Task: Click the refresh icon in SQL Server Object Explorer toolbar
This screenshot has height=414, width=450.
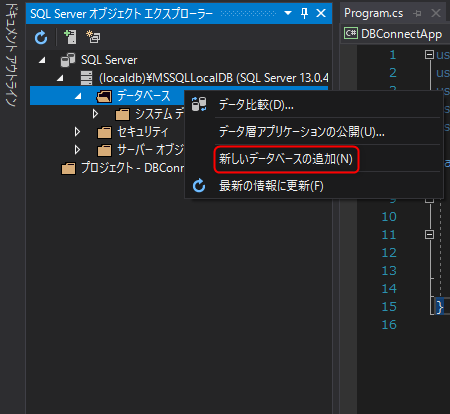Action: pyautogui.click(x=41, y=37)
